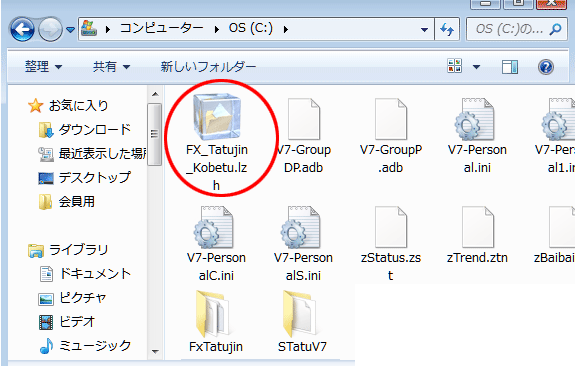Screen dimensions: 575x366
Task: Click the navigation pane scroll down arrow
Action: 155,352
